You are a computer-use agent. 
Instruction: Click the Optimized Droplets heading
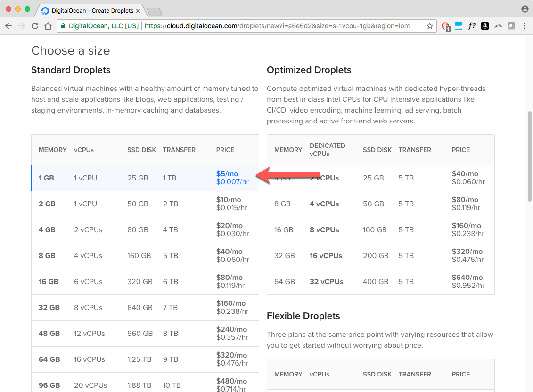tap(309, 70)
